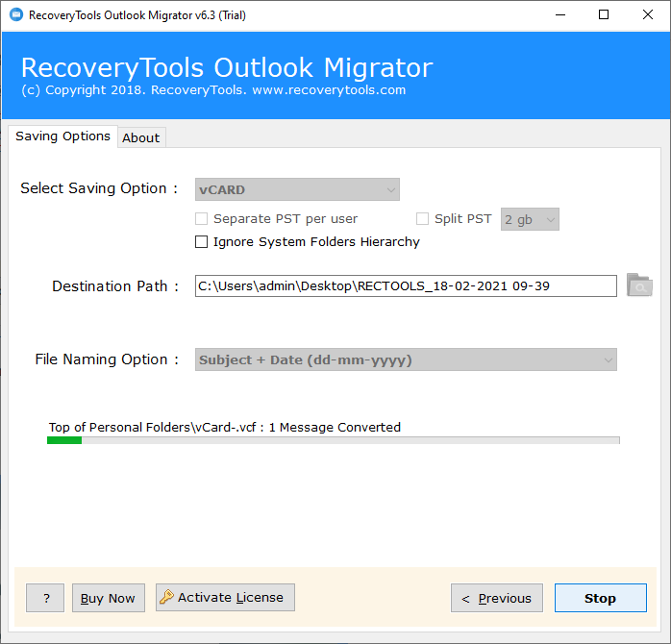The width and height of the screenshot is (671, 644).
Task: Select the Saving Options tab
Action: [62, 136]
